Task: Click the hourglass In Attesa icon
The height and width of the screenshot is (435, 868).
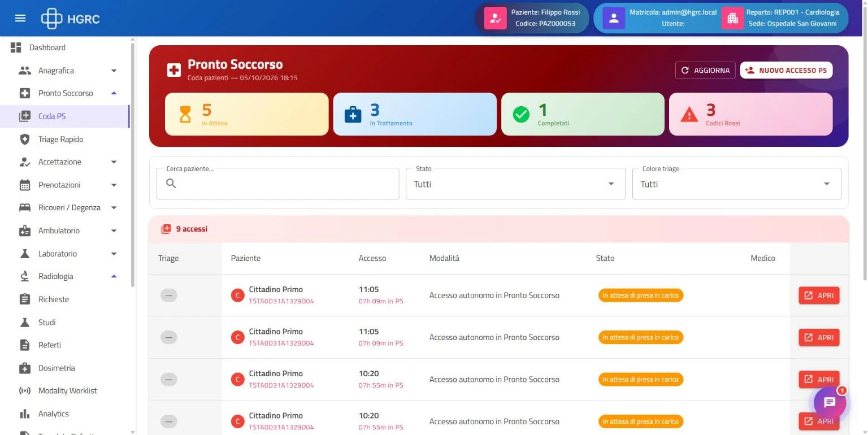Action: pos(185,115)
